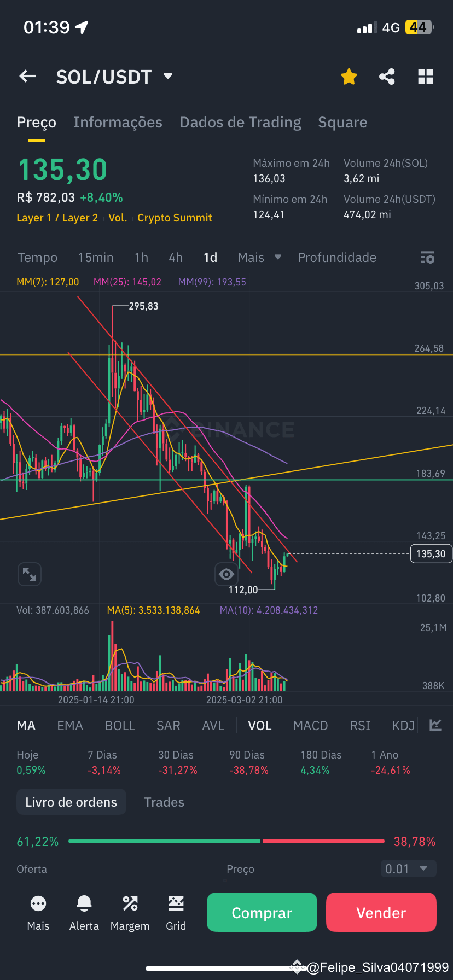Set a price Alerta with bell icon
The height and width of the screenshot is (980, 453).
[x=84, y=913]
